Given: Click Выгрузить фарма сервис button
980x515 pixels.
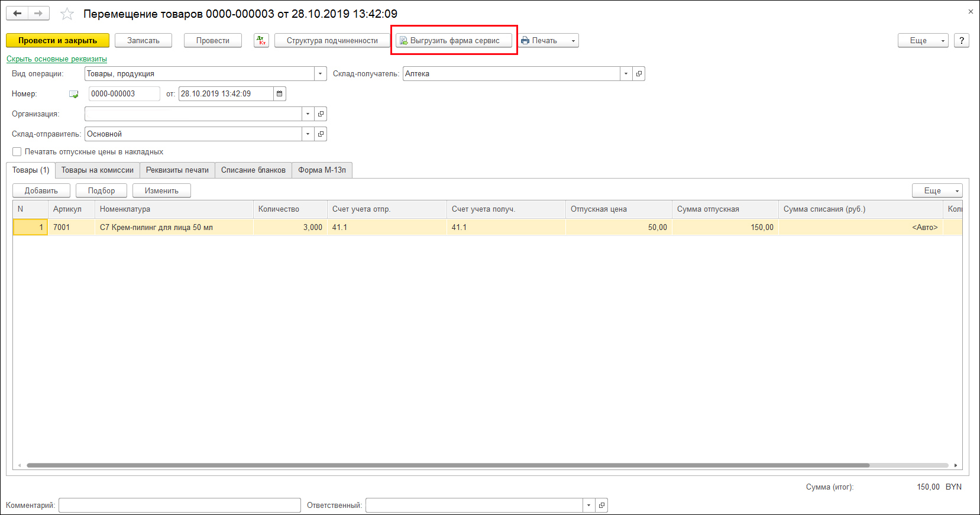Looking at the screenshot, I should pyautogui.click(x=454, y=40).
